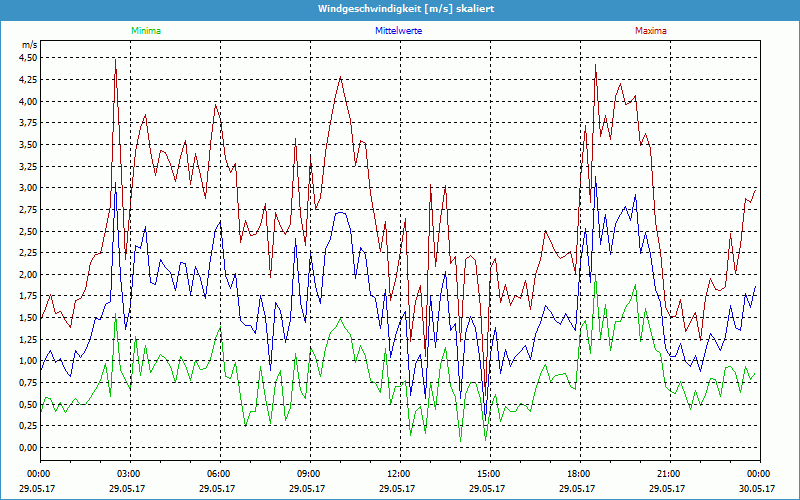The image size is (800, 500).
Task: Click the 2,25 y-axis value
Action: [29, 253]
